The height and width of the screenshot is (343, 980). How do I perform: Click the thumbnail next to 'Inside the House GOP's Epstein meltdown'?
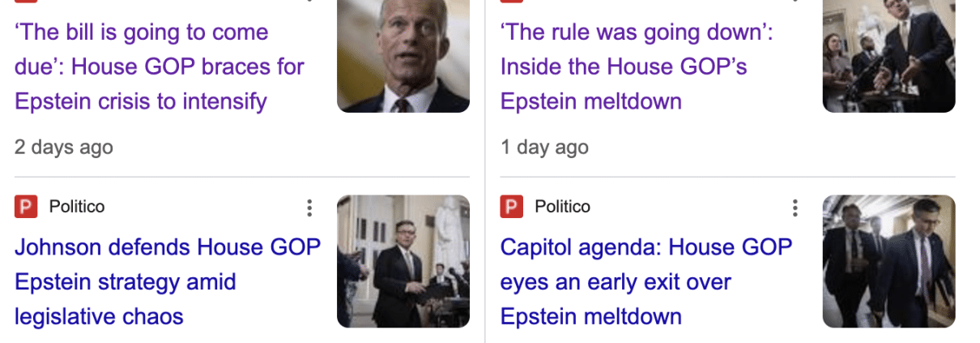click(x=889, y=56)
